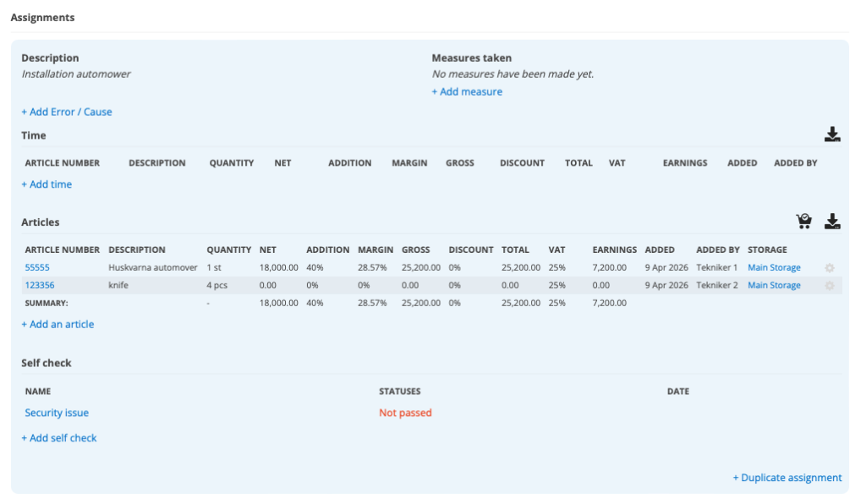
Task: Duplicate this assignment
Action: click(787, 478)
